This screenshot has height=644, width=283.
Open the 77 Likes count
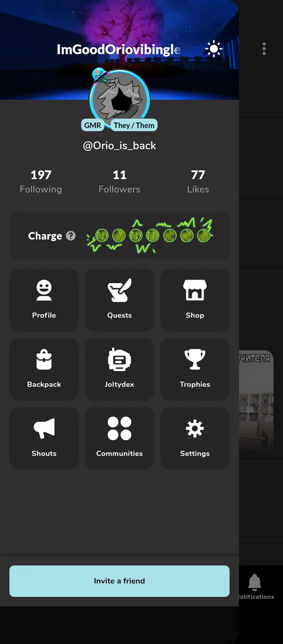(x=198, y=181)
